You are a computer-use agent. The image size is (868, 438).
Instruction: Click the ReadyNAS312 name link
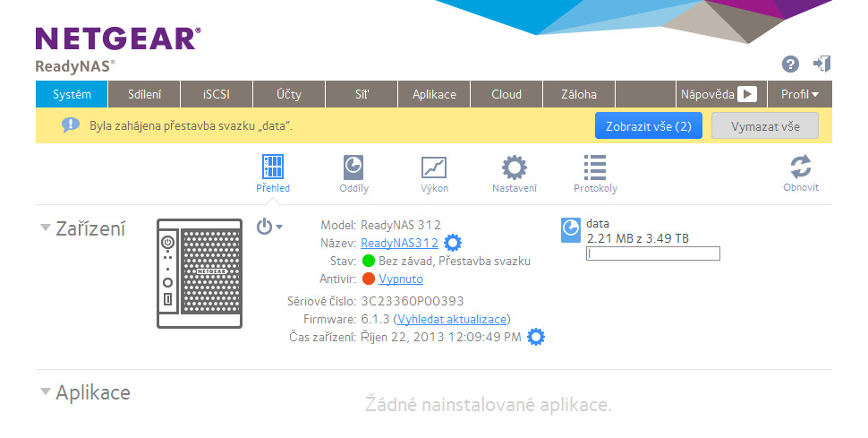(399, 243)
